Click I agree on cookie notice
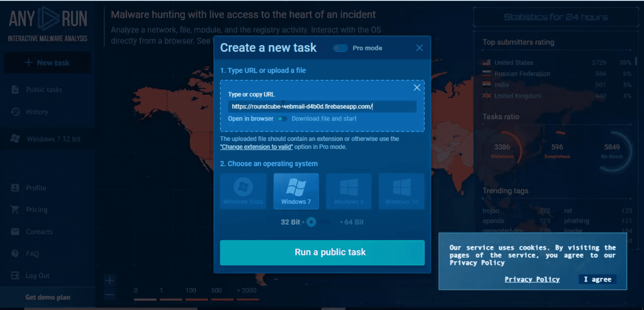644x310 pixels. (597, 279)
